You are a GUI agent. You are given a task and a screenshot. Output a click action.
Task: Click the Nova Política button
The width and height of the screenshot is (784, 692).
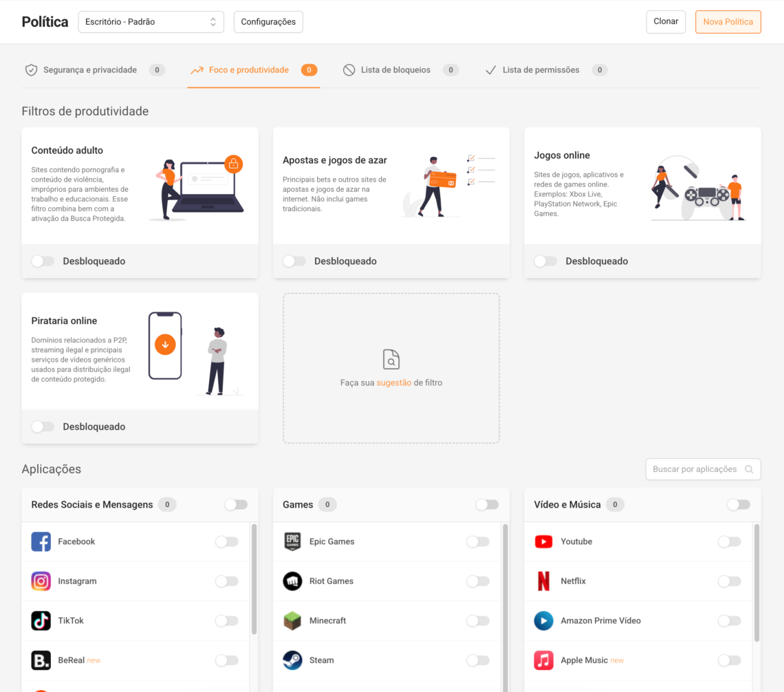[x=728, y=21]
